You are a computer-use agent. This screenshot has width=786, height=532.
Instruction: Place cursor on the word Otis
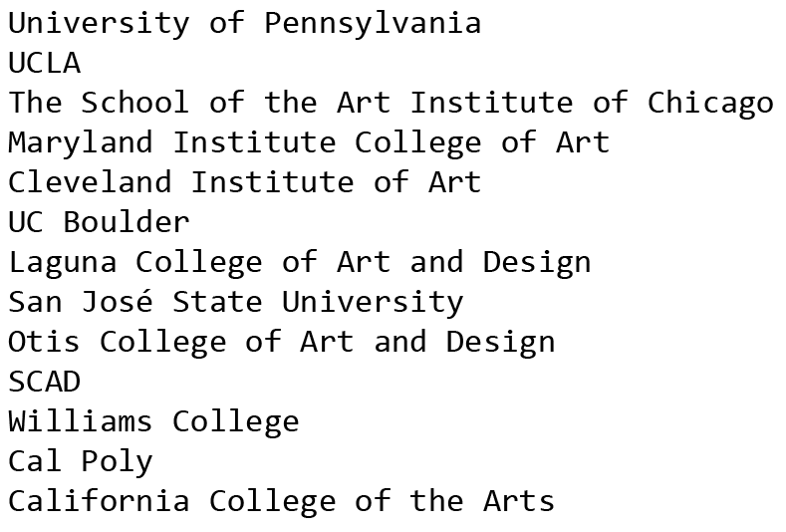(x=45, y=342)
